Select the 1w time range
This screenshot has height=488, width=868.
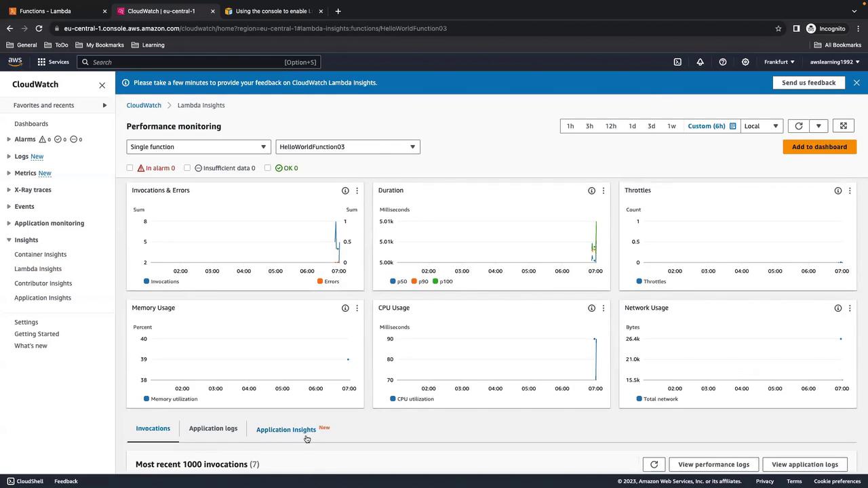(x=671, y=126)
